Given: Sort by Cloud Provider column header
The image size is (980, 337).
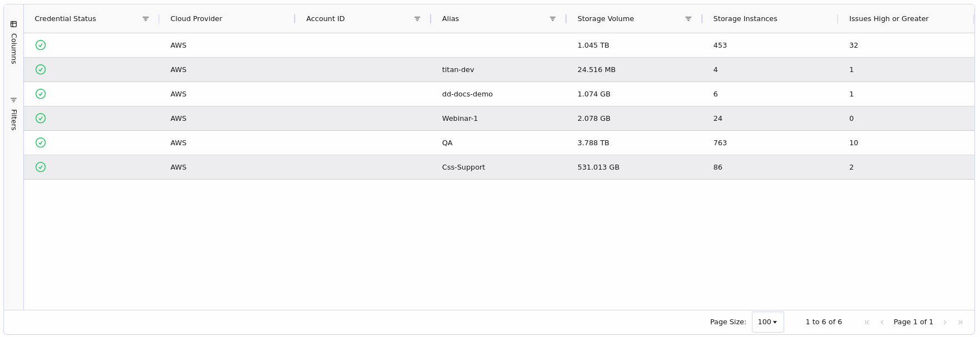Looking at the screenshot, I should click(196, 19).
